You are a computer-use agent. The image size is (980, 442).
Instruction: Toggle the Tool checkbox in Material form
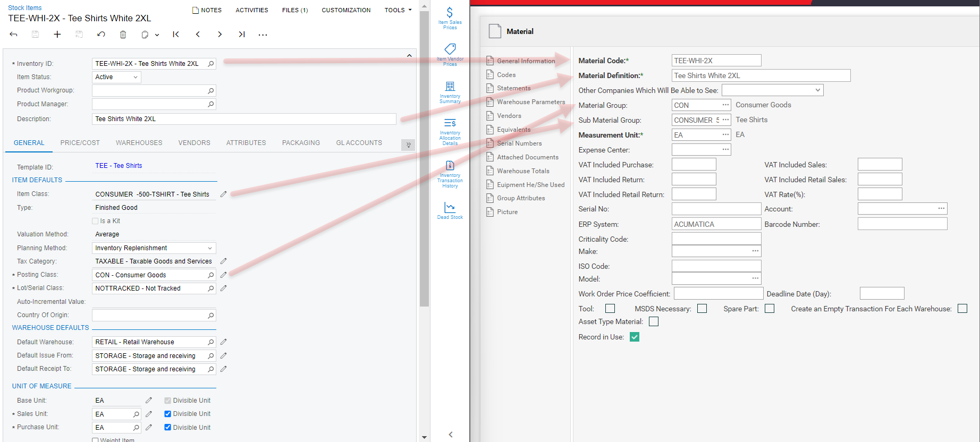(610, 309)
